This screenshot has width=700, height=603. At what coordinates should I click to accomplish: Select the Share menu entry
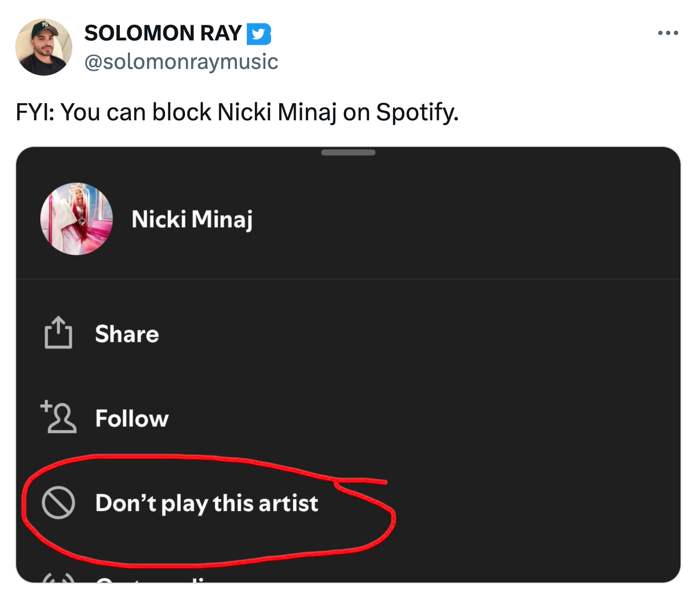(126, 334)
